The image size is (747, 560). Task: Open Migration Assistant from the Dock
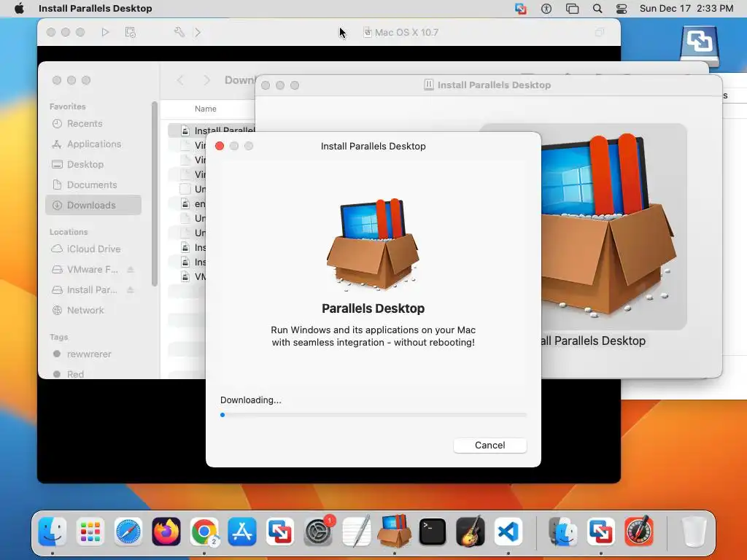562,532
